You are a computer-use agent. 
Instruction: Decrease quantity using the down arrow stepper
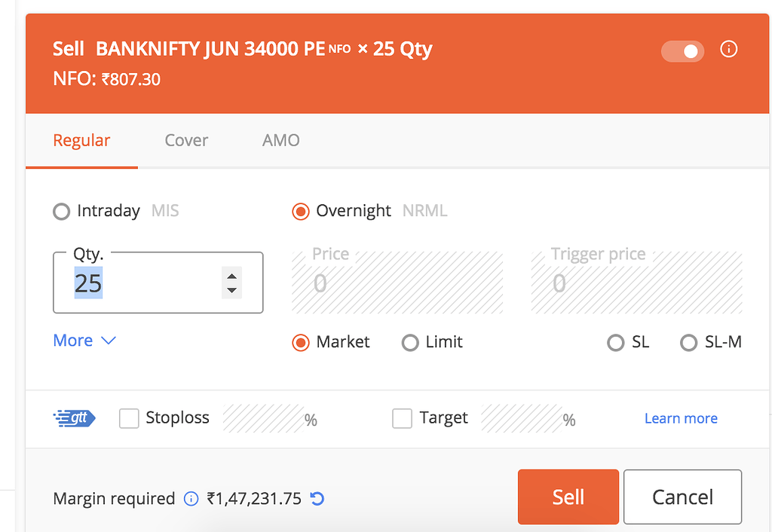pyautogui.click(x=231, y=289)
